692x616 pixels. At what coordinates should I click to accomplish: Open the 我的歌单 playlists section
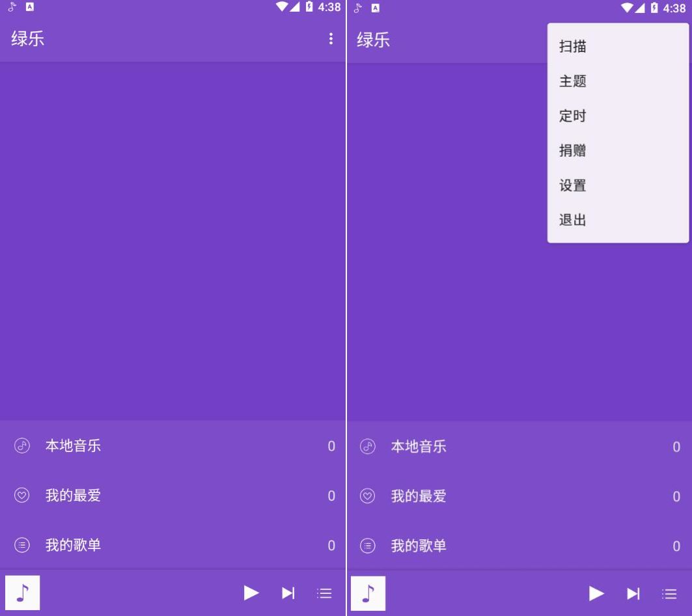point(72,546)
